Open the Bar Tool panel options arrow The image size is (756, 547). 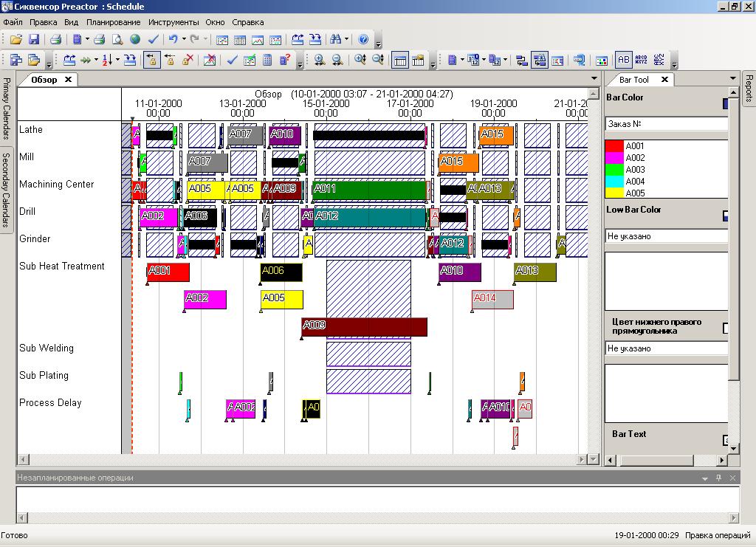pos(733,78)
